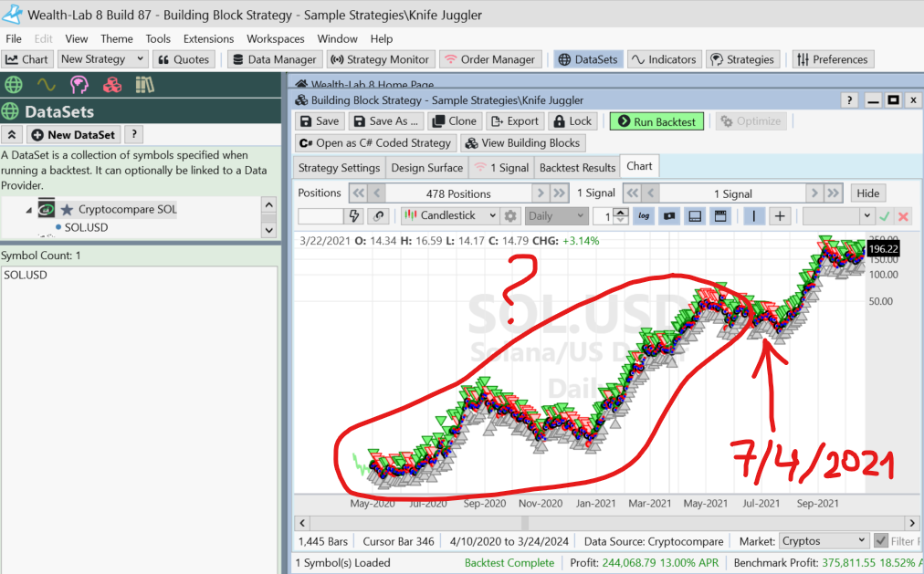
Task: Create a New DataSet
Action: [74, 135]
